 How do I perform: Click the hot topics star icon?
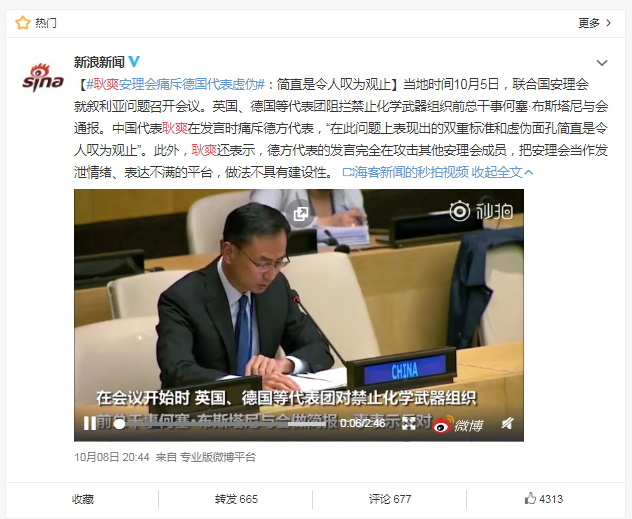point(23,23)
